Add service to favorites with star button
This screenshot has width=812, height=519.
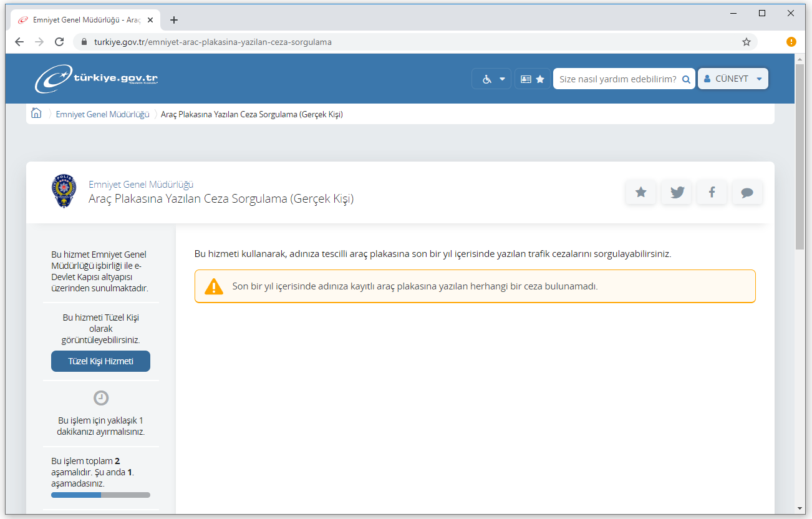pos(640,192)
